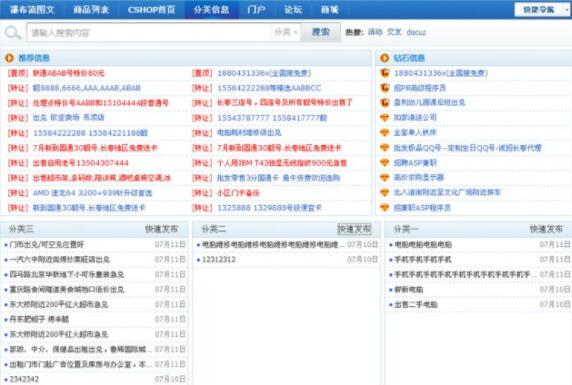Open 分类二 item 电脑维修电脑维修

pyautogui.click(x=273, y=245)
